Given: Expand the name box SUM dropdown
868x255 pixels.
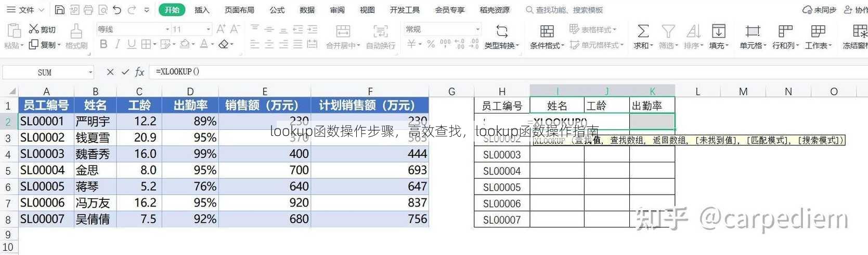Looking at the screenshot, I should [x=90, y=72].
